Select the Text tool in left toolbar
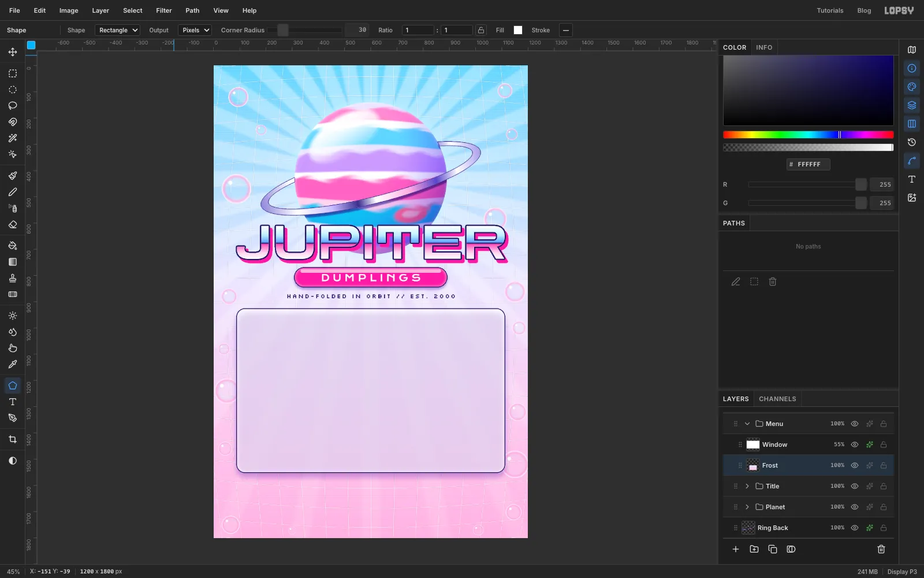This screenshot has height=578, width=924. pos(13,402)
